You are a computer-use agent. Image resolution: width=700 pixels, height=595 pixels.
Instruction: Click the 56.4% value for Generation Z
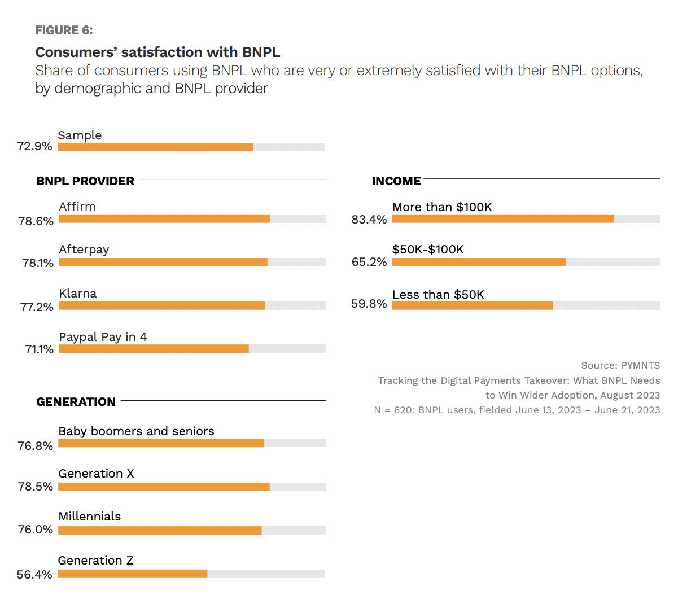pyautogui.click(x=34, y=575)
